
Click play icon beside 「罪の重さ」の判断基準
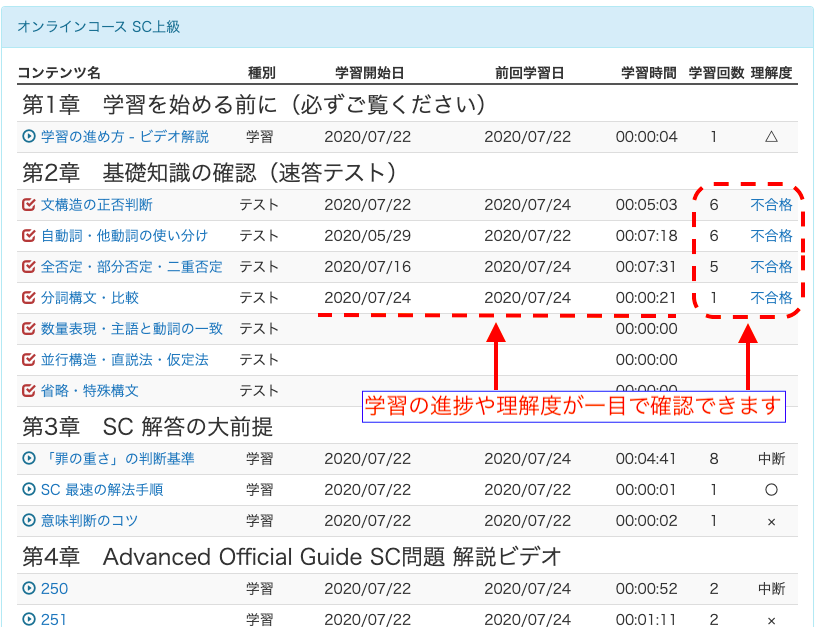[x=29, y=459]
